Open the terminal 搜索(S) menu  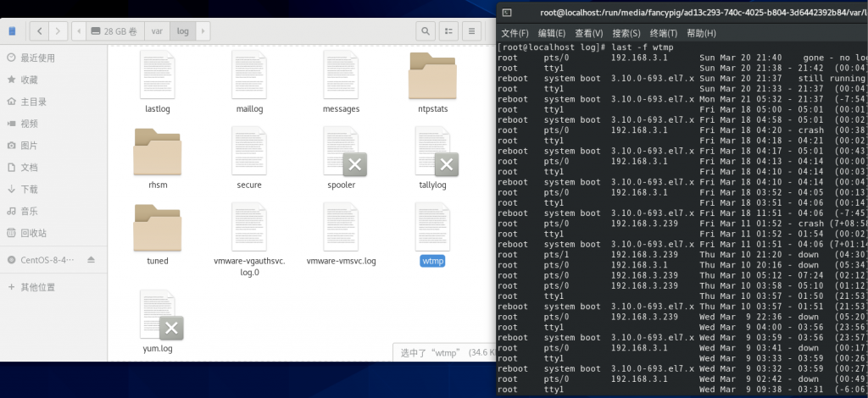click(x=626, y=33)
